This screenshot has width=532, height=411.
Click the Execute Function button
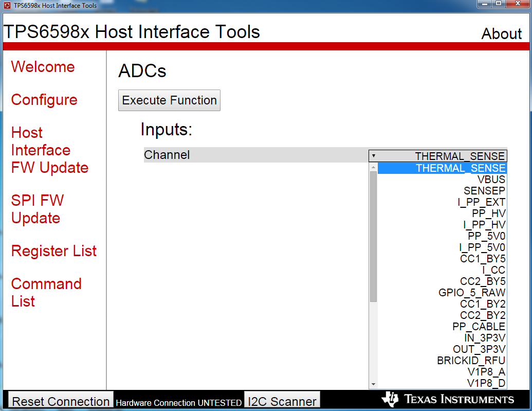point(169,100)
